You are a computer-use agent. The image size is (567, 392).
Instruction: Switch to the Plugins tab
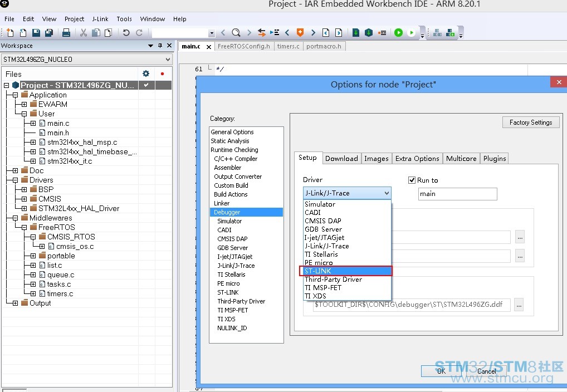click(x=495, y=158)
